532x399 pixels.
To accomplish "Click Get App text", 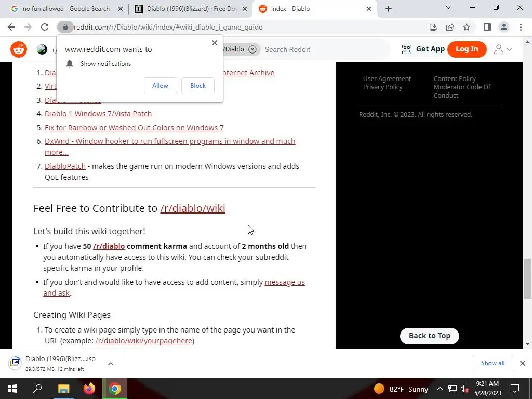I will (430, 49).
